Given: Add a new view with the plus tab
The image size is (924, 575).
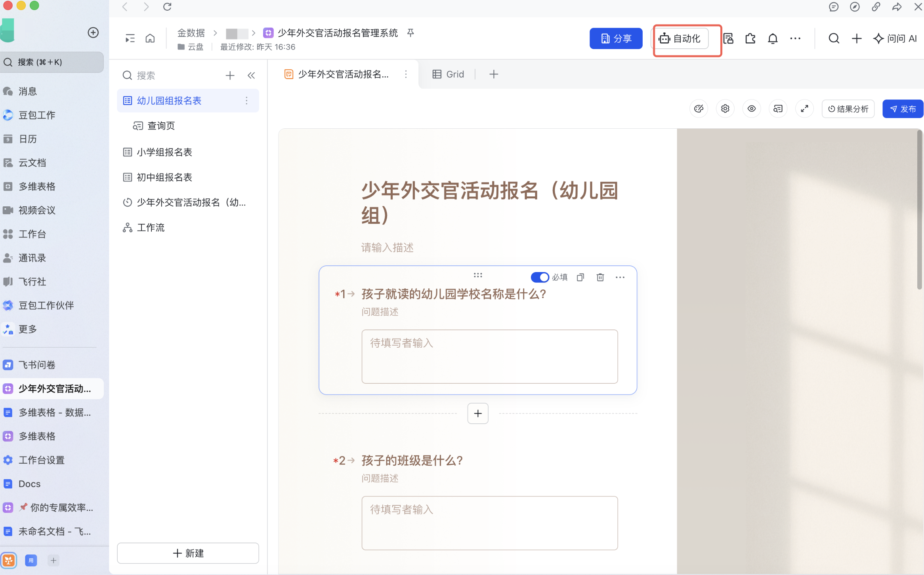Looking at the screenshot, I should pyautogui.click(x=494, y=74).
